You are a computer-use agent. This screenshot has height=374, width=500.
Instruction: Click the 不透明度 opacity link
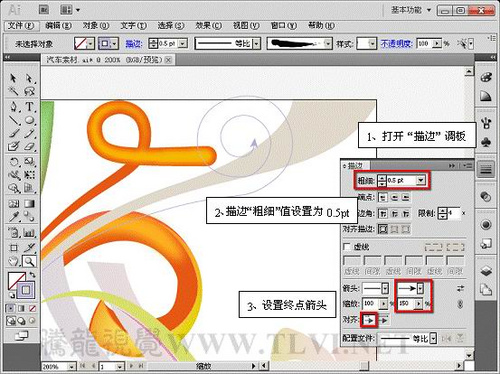397,44
